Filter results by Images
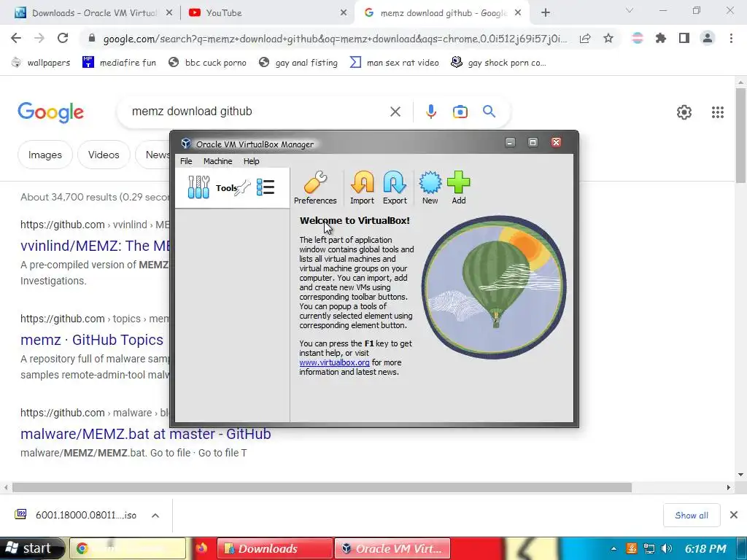This screenshot has width=747, height=560. point(45,155)
